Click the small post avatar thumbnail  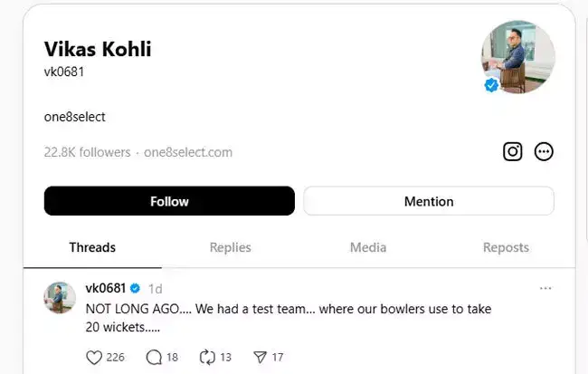coord(60,298)
